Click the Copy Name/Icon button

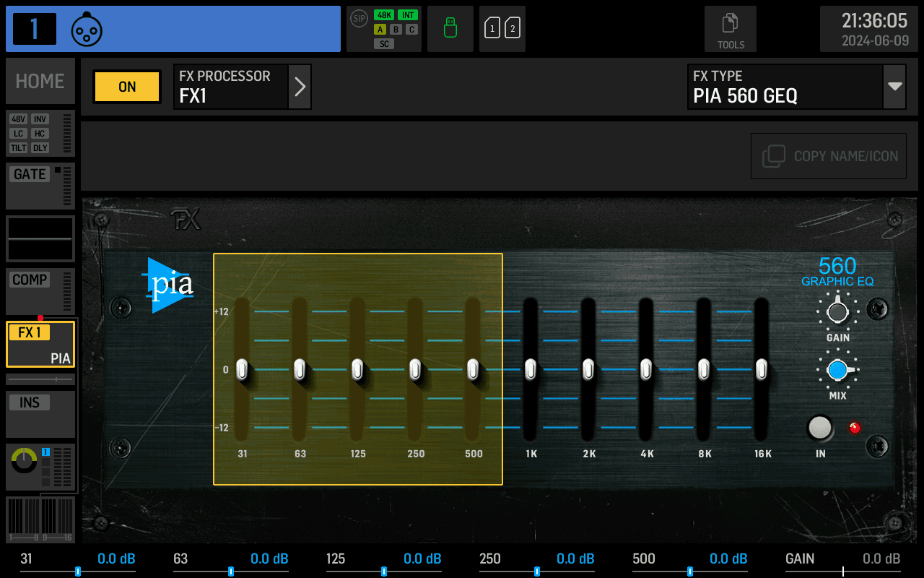(829, 156)
